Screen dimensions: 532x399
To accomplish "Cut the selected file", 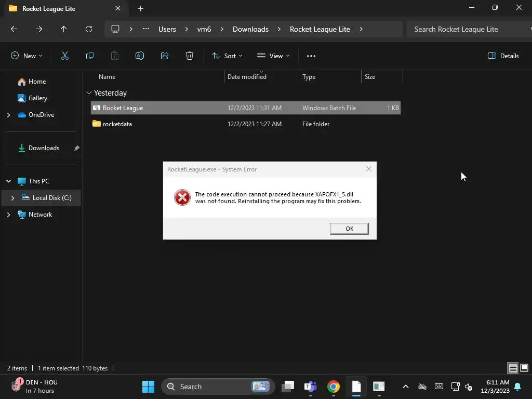I will click(x=64, y=56).
